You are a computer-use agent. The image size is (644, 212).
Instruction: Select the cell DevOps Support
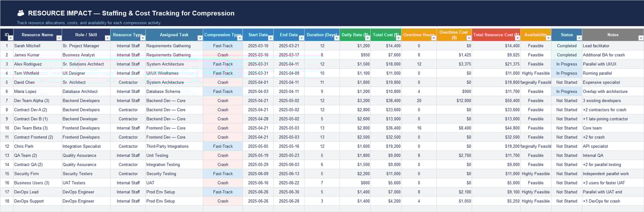(x=38, y=201)
